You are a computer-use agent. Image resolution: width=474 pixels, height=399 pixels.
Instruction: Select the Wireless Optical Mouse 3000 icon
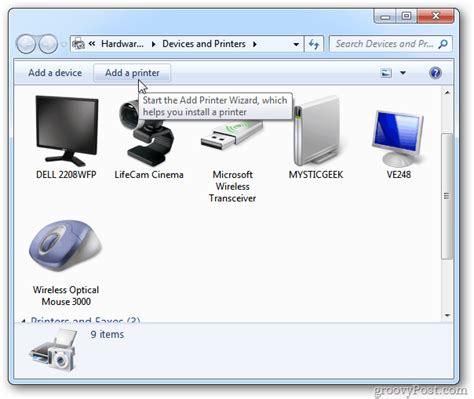click(x=65, y=245)
